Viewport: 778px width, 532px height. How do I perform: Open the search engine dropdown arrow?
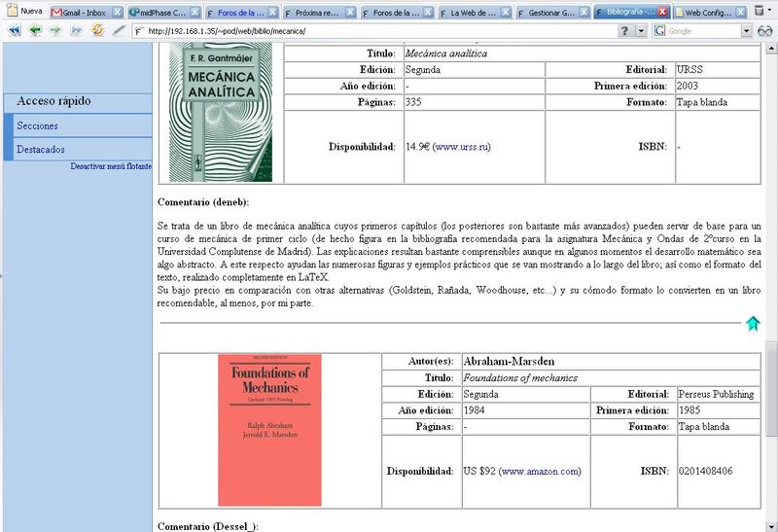click(746, 31)
